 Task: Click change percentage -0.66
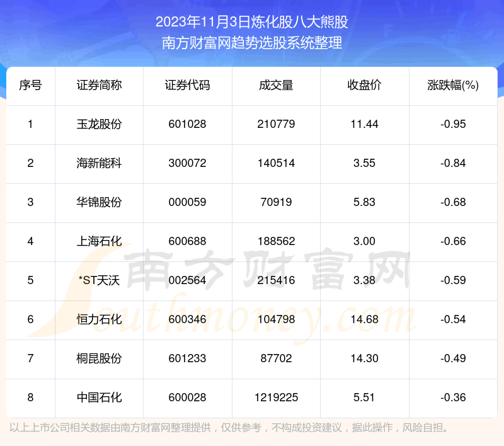tap(453, 241)
